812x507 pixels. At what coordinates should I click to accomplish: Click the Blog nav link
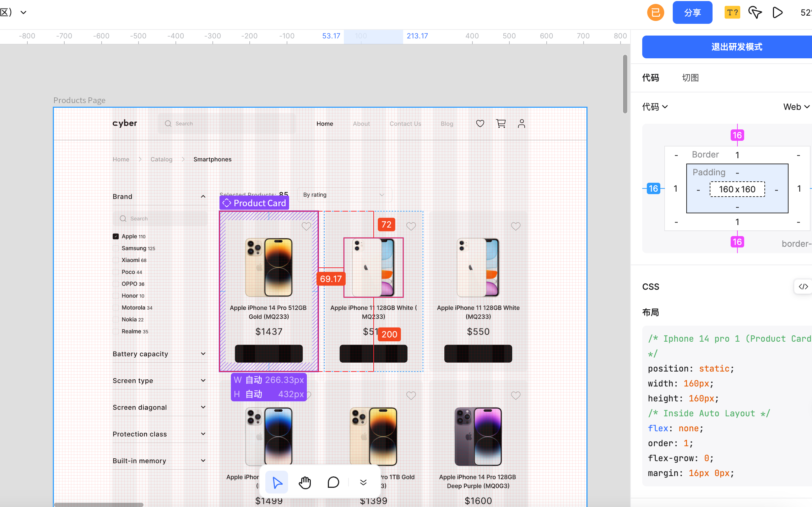[x=447, y=124]
